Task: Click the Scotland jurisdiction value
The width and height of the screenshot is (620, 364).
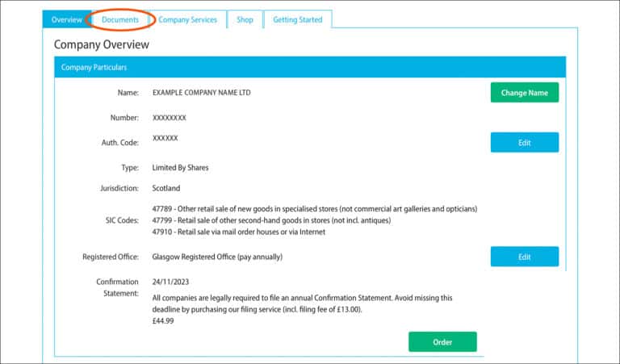Action: coord(166,188)
